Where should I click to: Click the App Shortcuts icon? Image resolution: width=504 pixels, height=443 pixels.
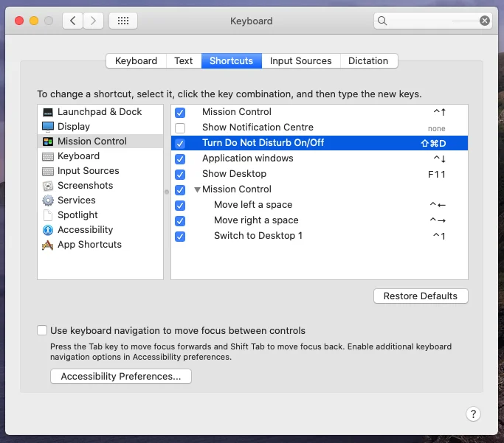click(48, 245)
